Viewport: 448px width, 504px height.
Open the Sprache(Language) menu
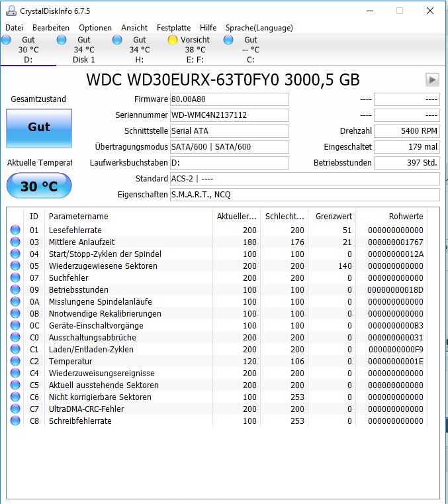(x=259, y=28)
